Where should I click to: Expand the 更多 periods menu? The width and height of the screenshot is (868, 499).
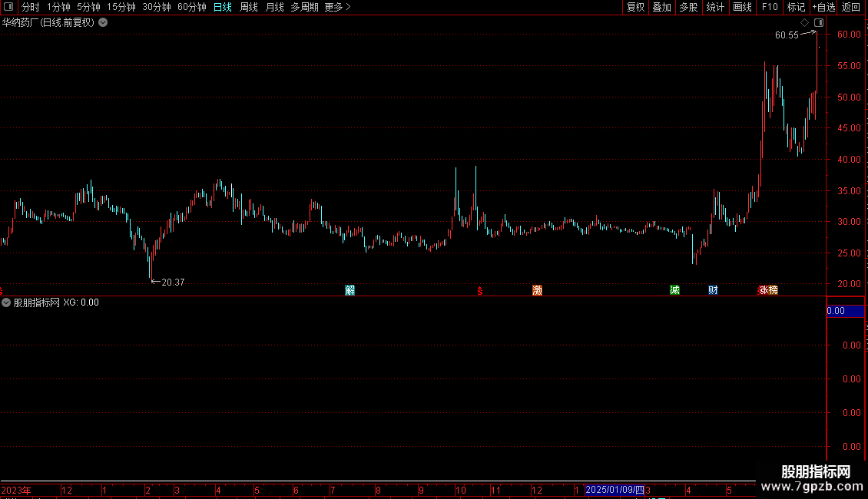coord(338,7)
